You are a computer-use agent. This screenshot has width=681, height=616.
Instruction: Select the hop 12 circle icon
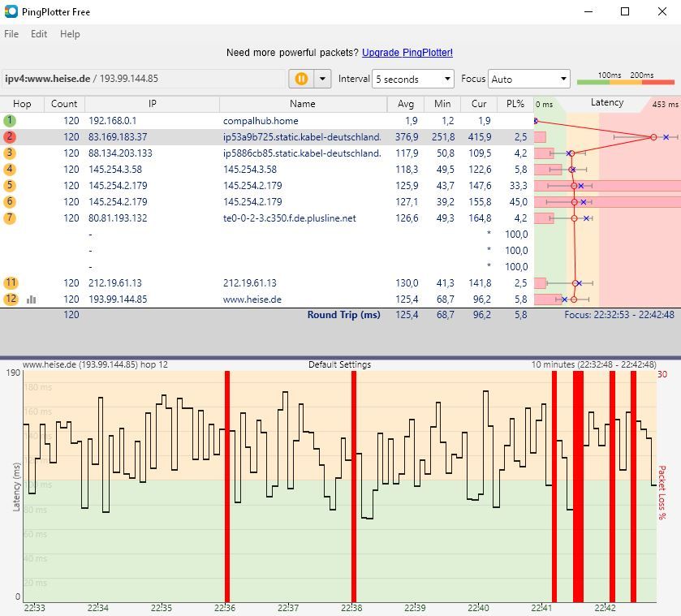point(11,299)
